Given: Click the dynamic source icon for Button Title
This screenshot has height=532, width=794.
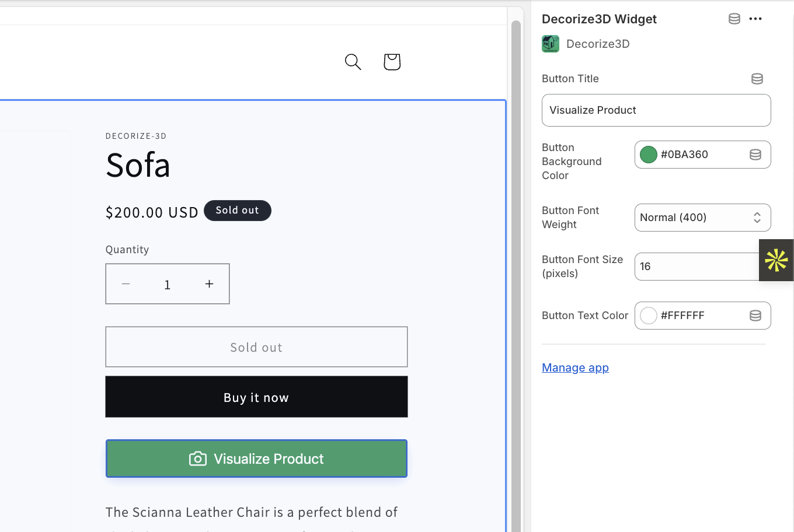Looking at the screenshot, I should pyautogui.click(x=757, y=79).
